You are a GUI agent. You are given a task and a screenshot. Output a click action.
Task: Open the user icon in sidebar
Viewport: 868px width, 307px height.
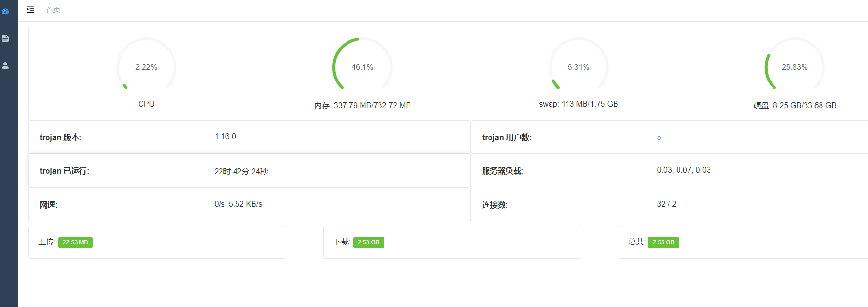tap(5, 65)
